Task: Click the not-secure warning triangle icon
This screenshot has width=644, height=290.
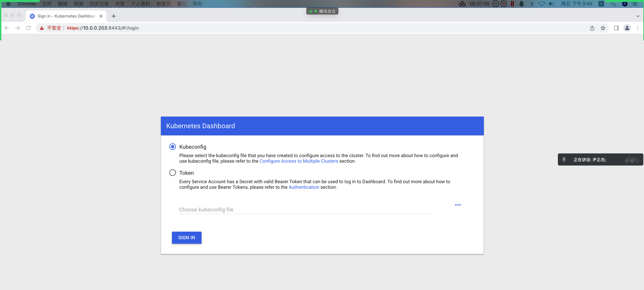Action: click(42, 28)
